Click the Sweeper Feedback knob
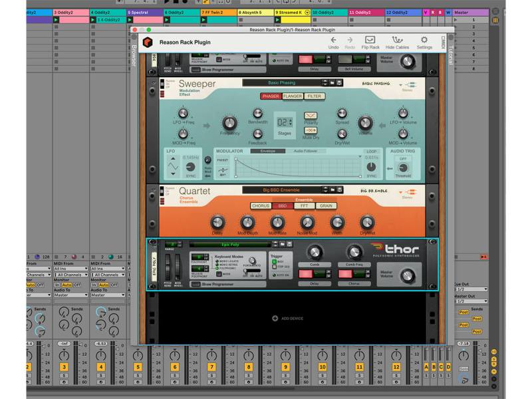Screen dimensions: 532x399 (257, 134)
